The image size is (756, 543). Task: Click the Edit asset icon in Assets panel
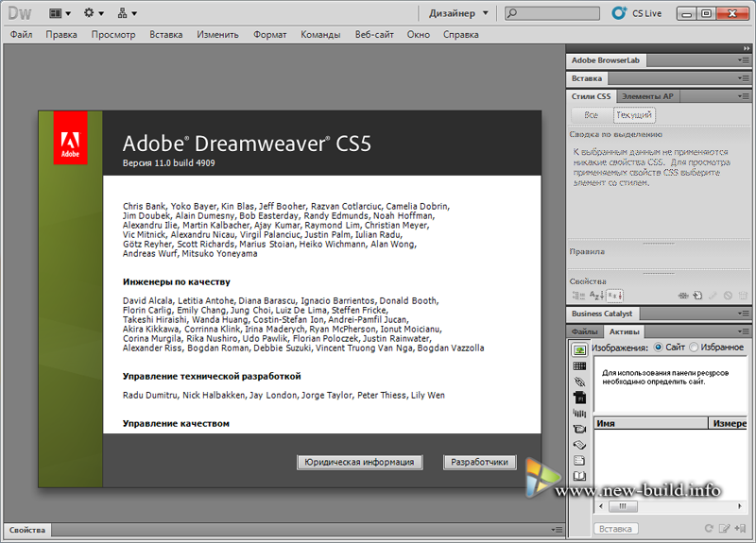pos(724,528)
